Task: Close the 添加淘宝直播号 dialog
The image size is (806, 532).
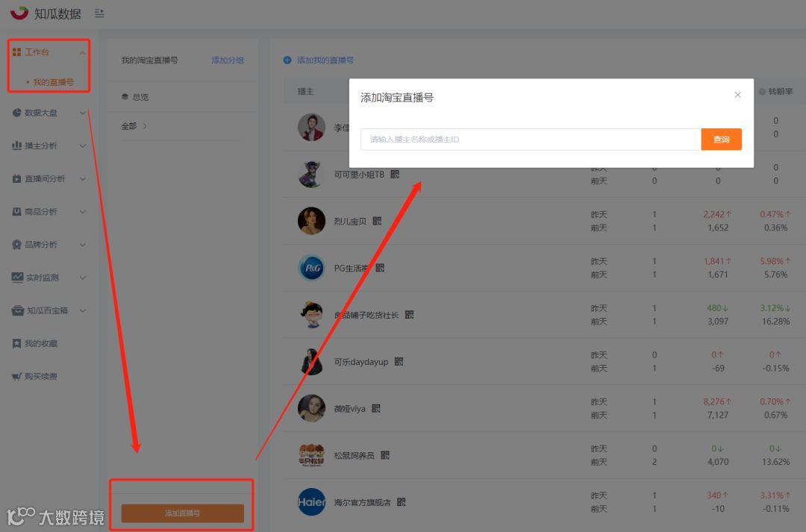Action: (737, 95)
